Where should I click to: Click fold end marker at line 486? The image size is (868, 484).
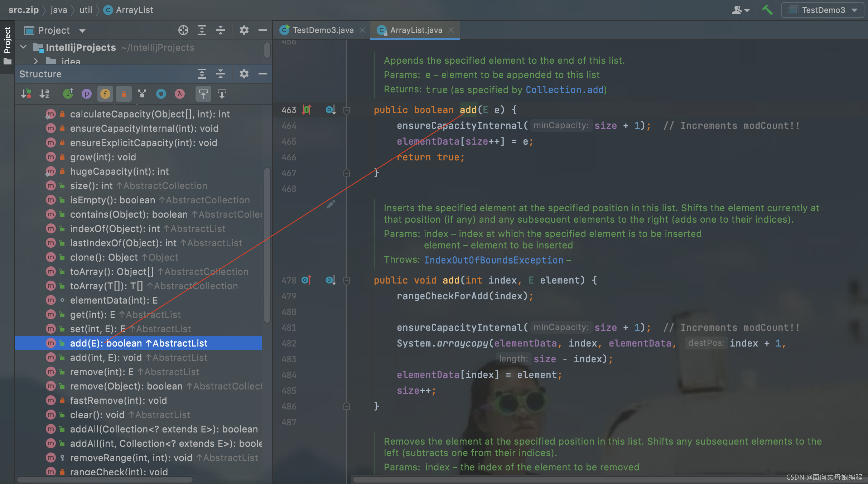[346, 406]
